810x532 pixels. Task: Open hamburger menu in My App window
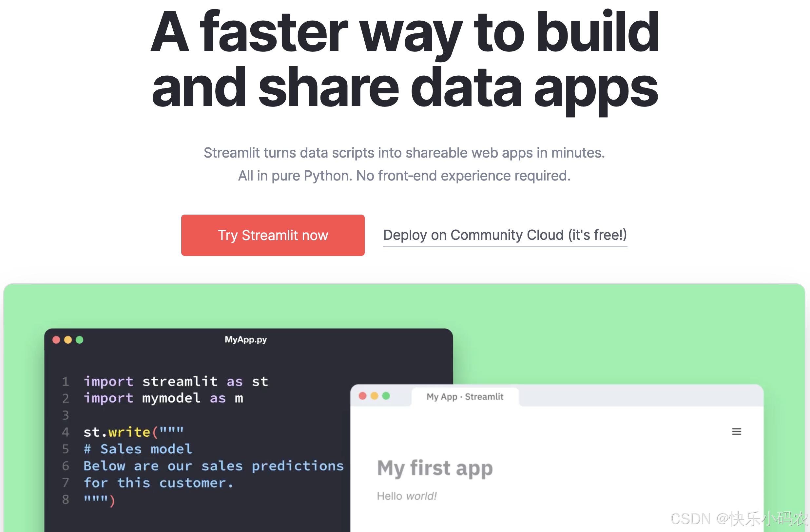pyautogui.click(x=736, y=432)
